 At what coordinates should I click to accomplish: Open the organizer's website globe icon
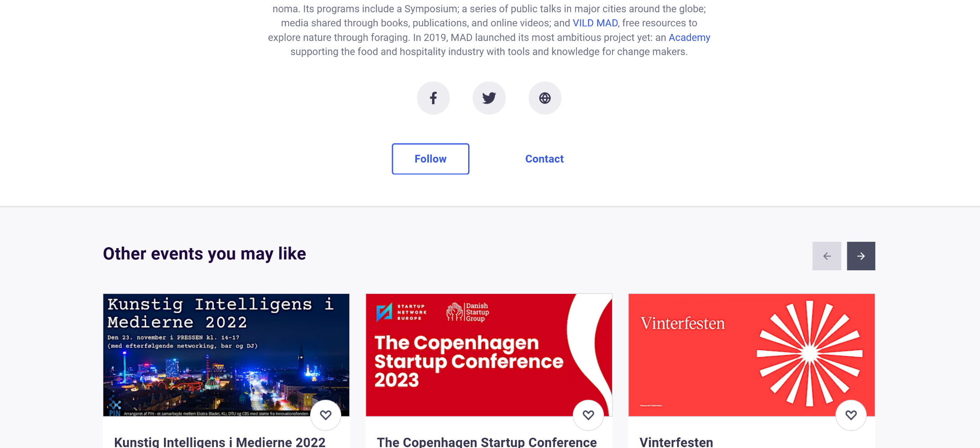click(x=545, y=98)
